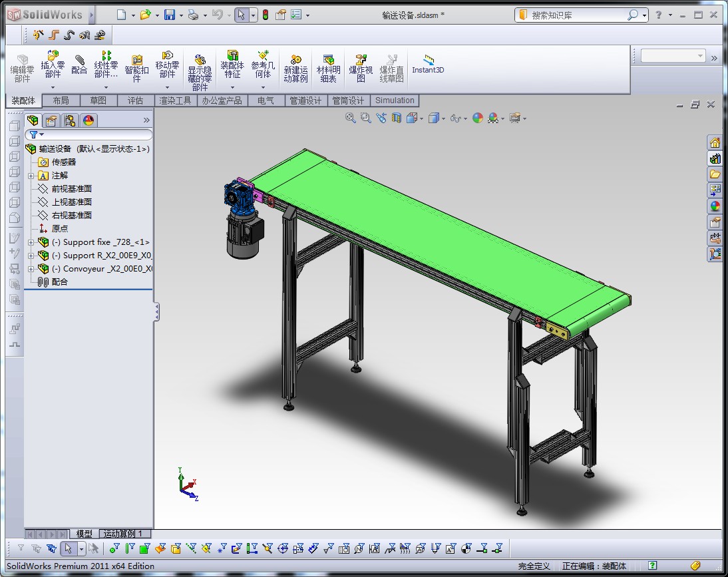The width and height of the screenshot is (728, 577).
Task: Select the 上视基准面 plane in tree
Action: tap(71, 202)
